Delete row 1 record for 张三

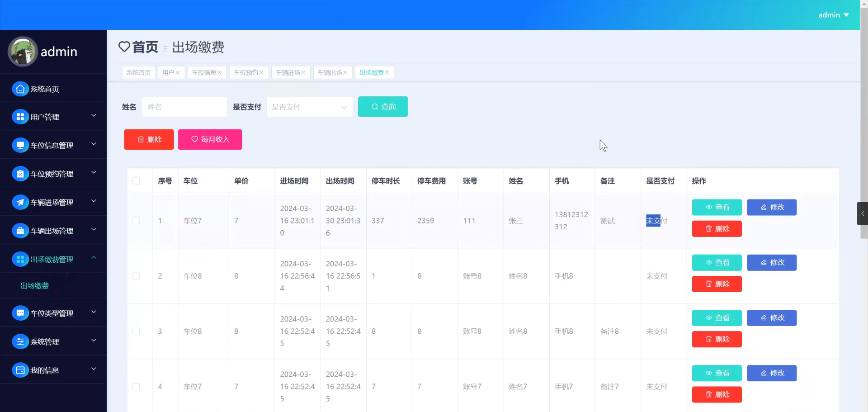click(x=717, y=229)
